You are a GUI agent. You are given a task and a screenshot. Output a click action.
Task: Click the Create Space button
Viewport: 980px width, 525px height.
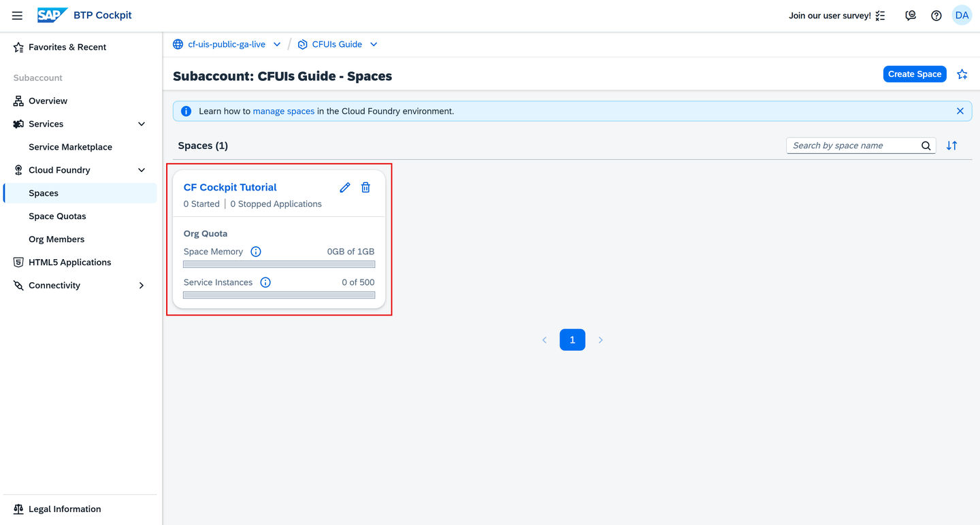click(915, 74)
